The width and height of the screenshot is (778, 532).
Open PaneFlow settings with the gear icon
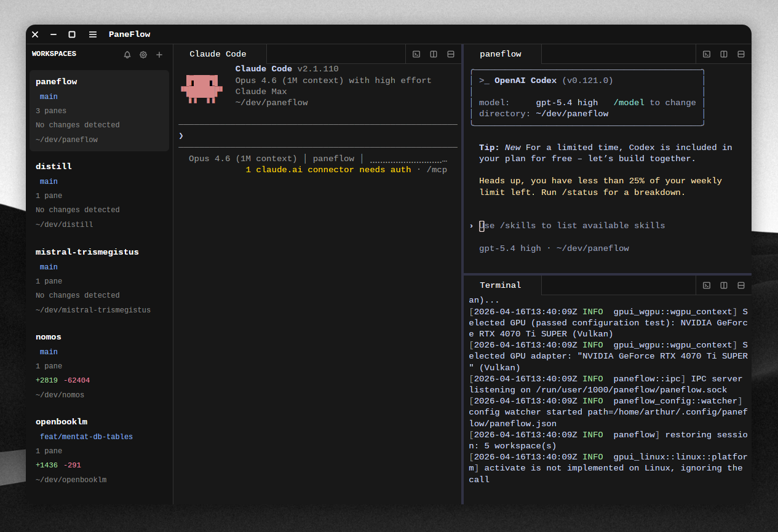click(143, 54)
